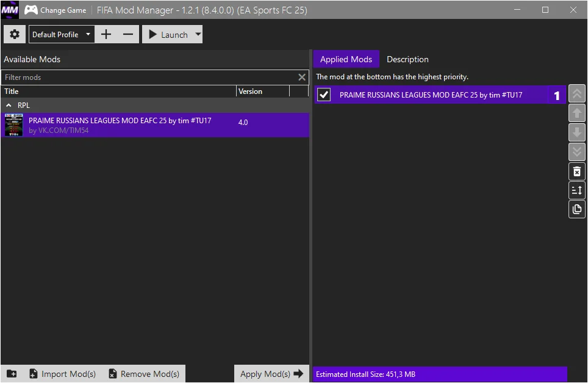Click the copy applied mods list icon
The image size is (588, 383).
click(577, 209)
